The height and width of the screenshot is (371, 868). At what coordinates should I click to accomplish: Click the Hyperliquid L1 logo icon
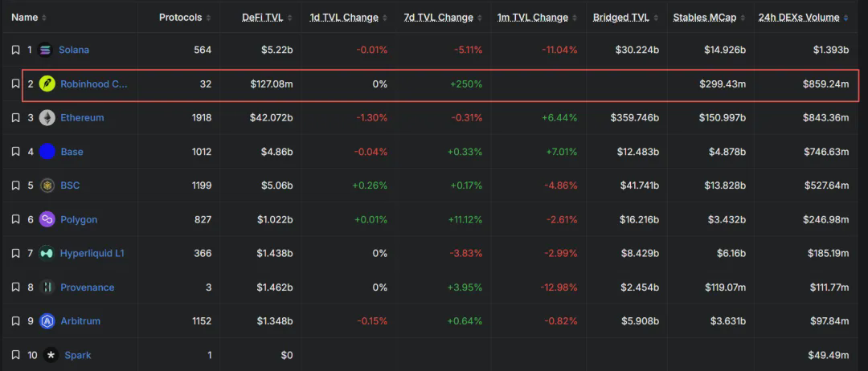tap(47, 253)
